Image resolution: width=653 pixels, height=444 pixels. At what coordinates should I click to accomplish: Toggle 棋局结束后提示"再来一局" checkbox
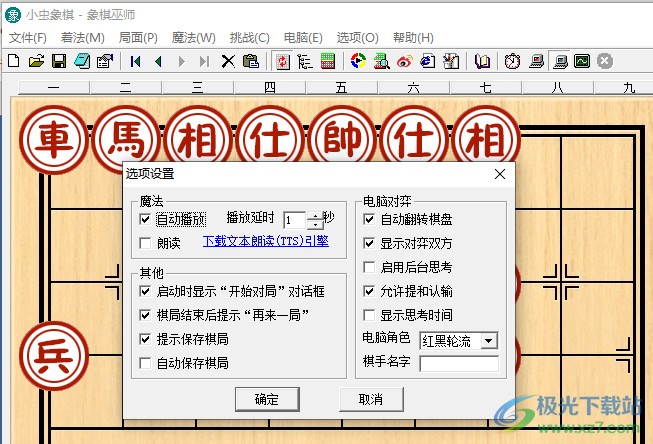coord(145,315)
